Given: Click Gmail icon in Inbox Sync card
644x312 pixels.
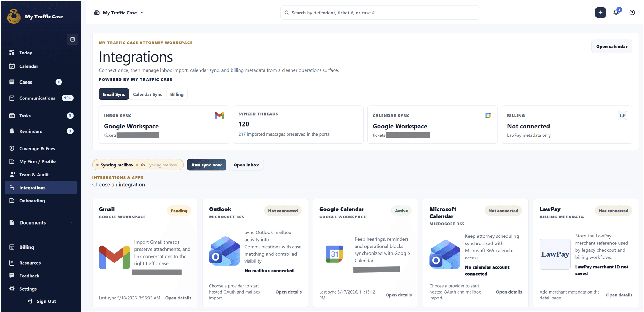Looking at the screenshot, I should click(x=219, y=115).
